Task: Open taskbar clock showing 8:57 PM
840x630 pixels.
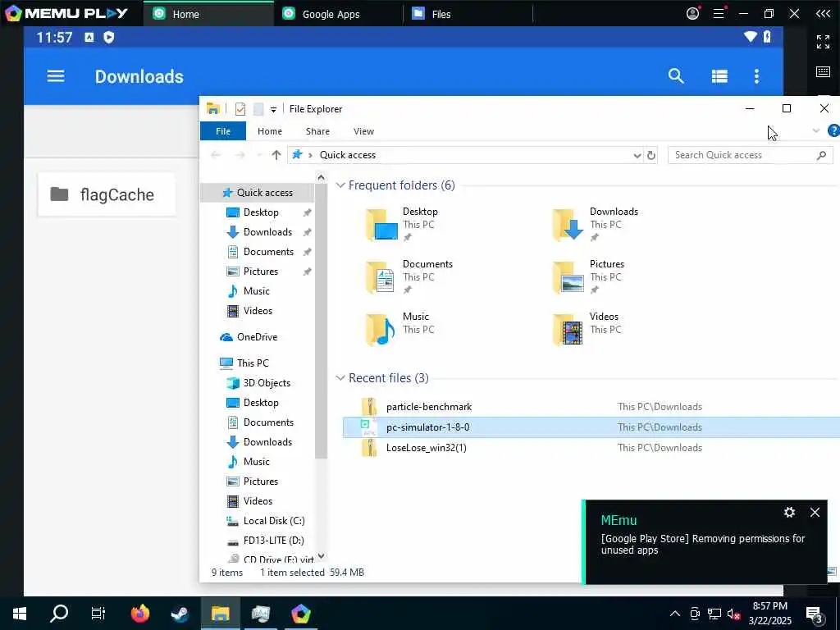Action: tap(769, 614)
